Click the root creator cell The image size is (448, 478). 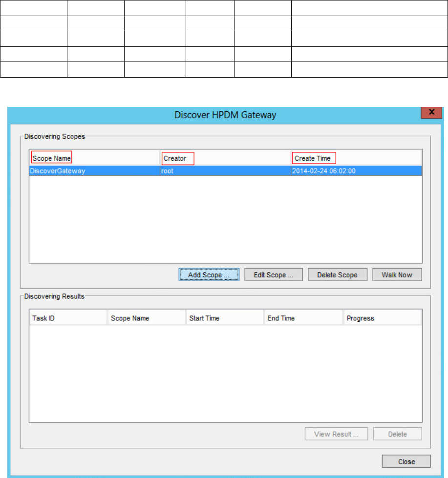[168, 171]
